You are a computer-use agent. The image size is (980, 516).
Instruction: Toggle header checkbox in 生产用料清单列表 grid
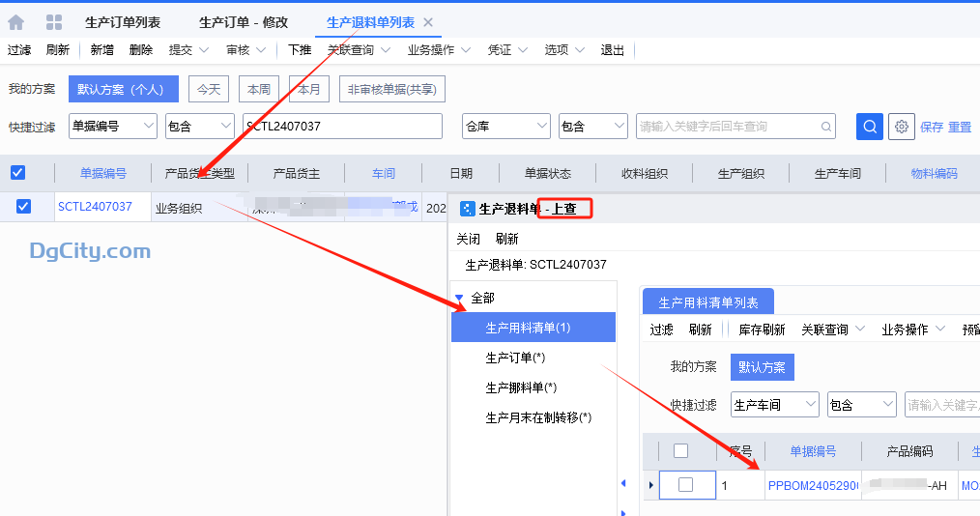coord(680,450)
